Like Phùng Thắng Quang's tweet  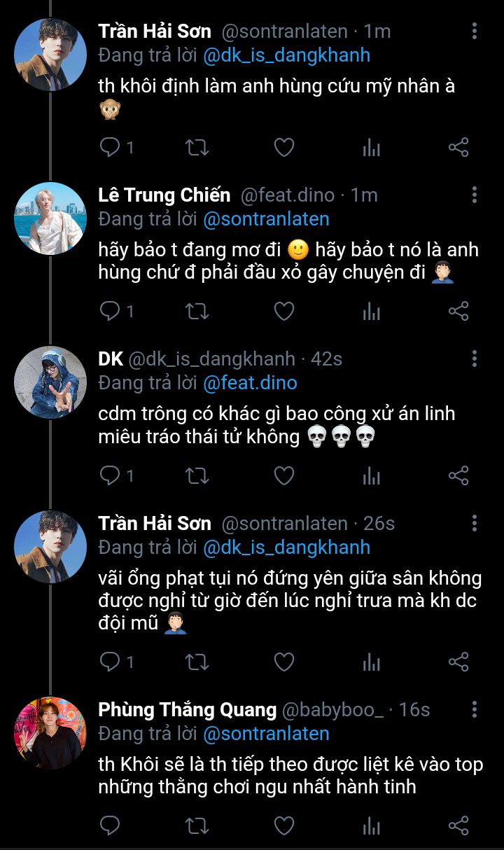click(283, 825)
